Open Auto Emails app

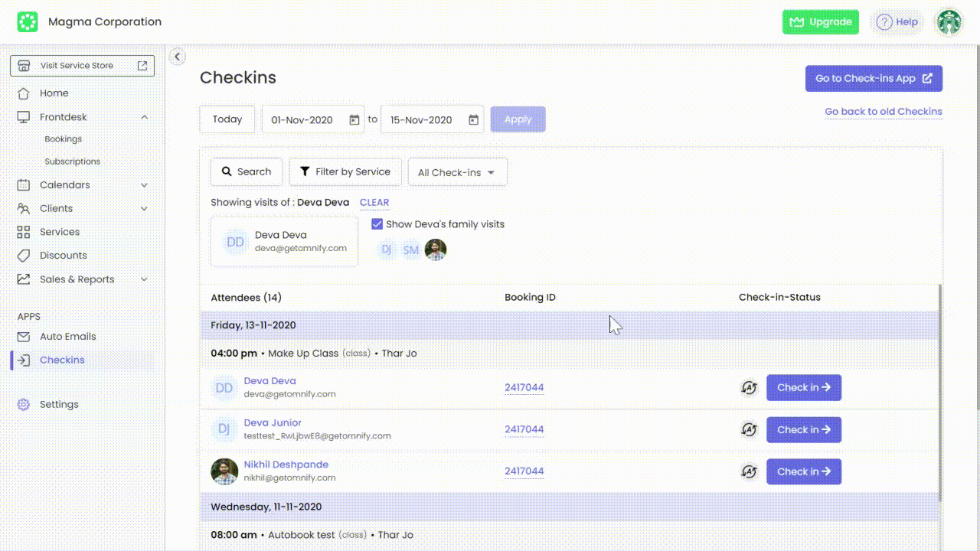coord(67,337)
